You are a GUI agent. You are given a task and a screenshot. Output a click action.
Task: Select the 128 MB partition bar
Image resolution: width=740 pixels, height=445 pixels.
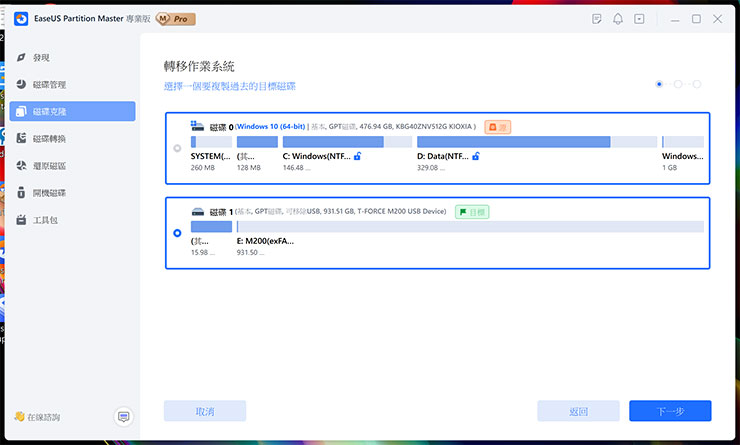tap(257, 142)
